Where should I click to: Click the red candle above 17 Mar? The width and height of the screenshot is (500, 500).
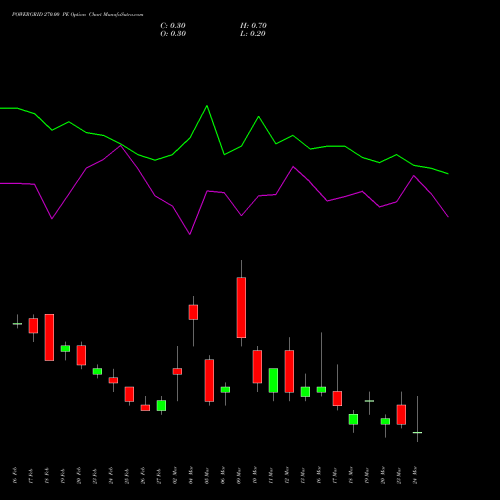(337, 398)
